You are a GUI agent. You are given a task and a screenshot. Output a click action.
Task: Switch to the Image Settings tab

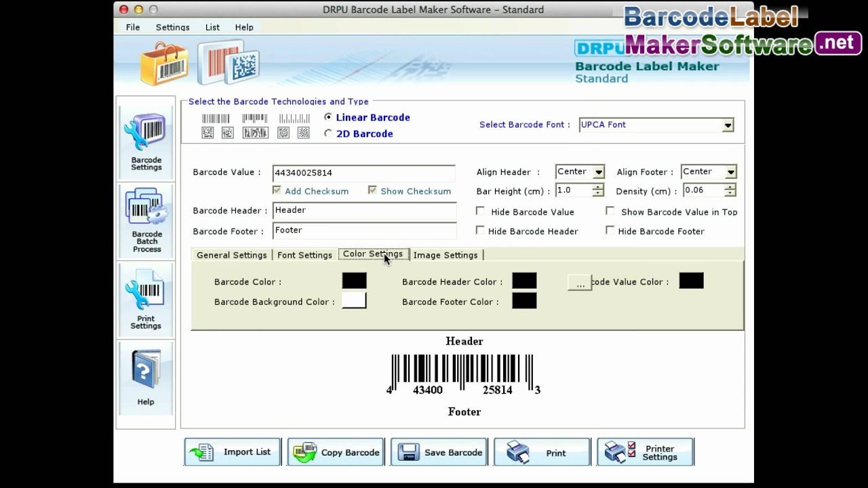coord(446,255)
